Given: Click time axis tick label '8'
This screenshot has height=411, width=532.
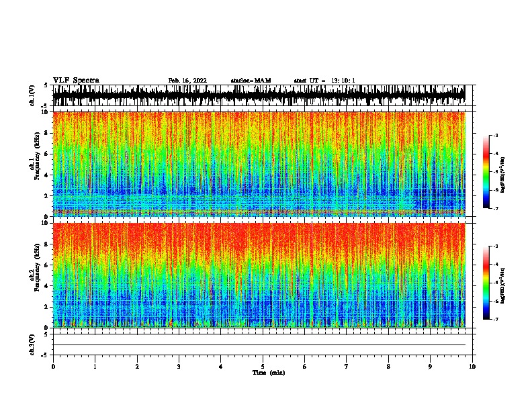Looking at the screenshot, I should click(388, 366).
